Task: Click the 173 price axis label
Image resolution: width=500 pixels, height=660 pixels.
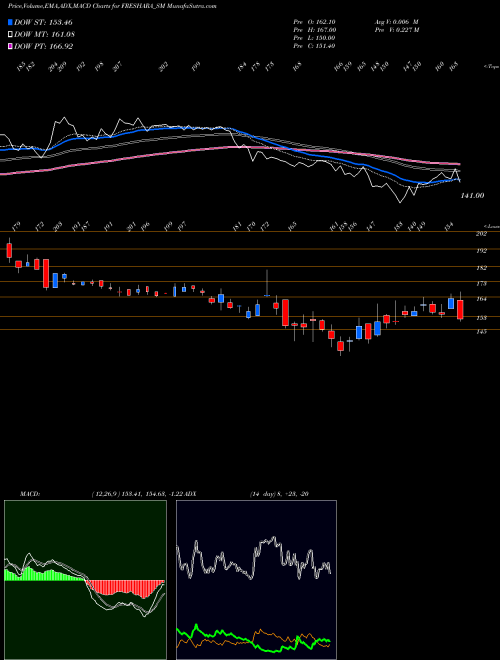Action: click(x=481, y=284)
